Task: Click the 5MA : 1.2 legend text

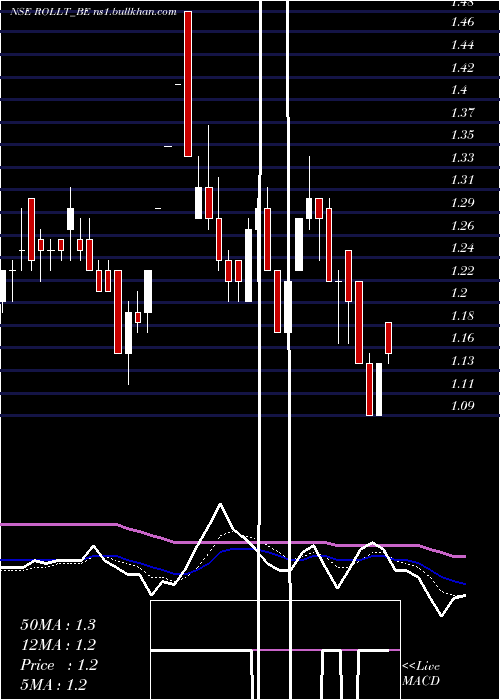Action: pos(54,684)
